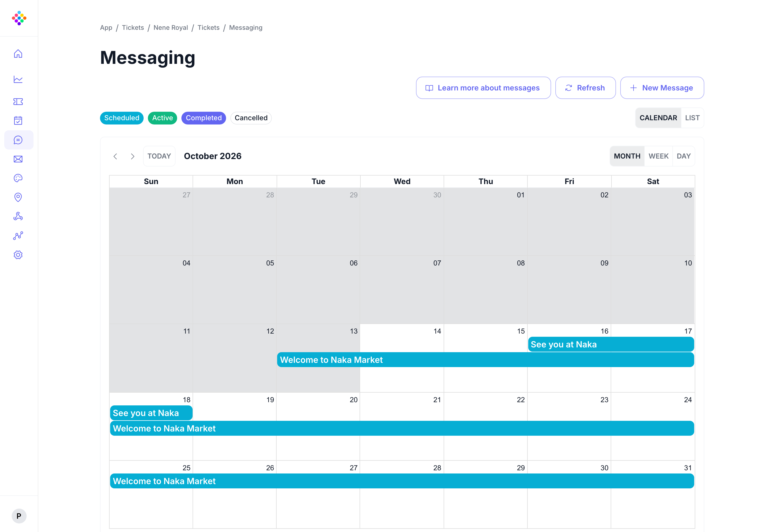Toggle the Completed status filter

(204, 118)
